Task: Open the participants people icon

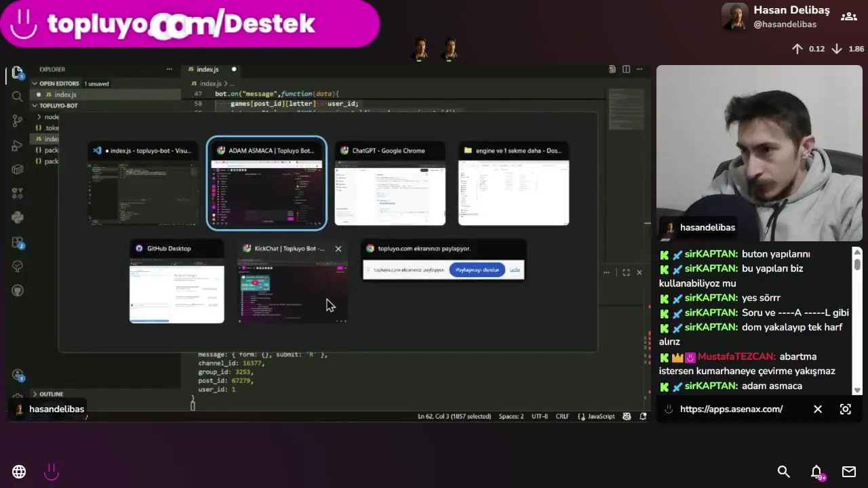Action: point(849,16)
